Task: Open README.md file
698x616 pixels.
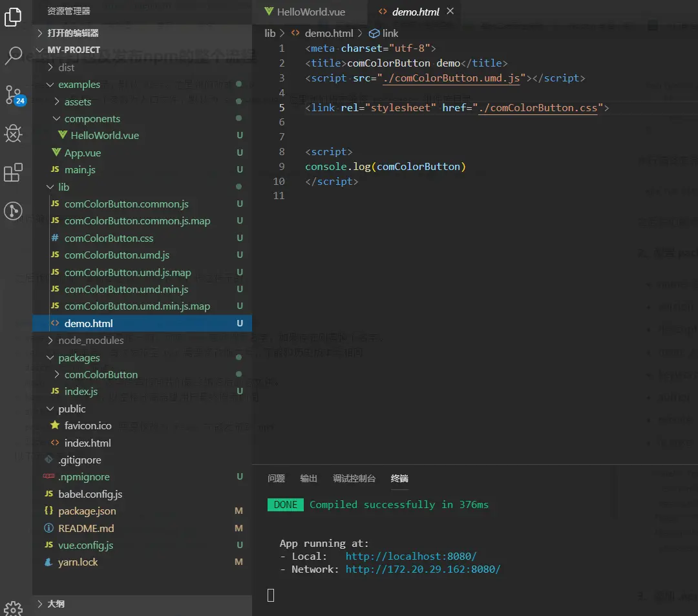Action: pos(142,528)
